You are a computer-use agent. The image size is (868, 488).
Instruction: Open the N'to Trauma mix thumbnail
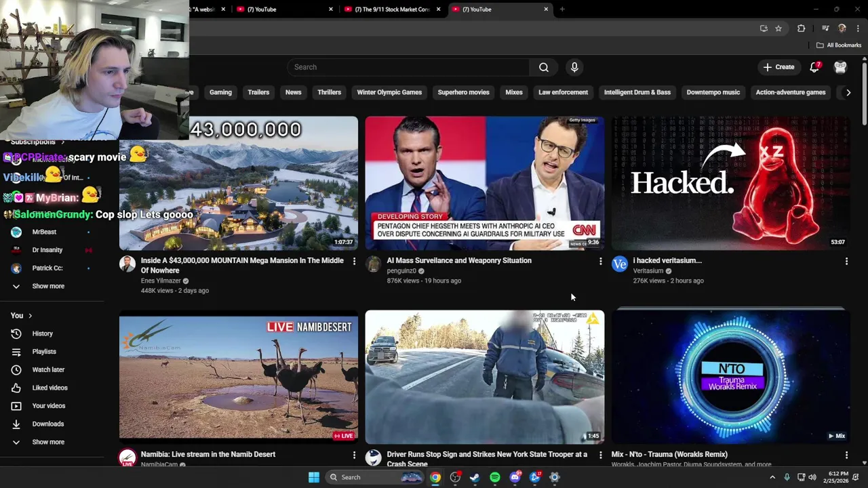click(730, 377)
